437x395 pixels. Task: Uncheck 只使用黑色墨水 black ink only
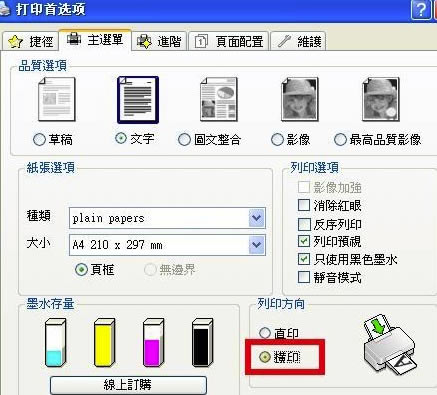click(304, 259)
